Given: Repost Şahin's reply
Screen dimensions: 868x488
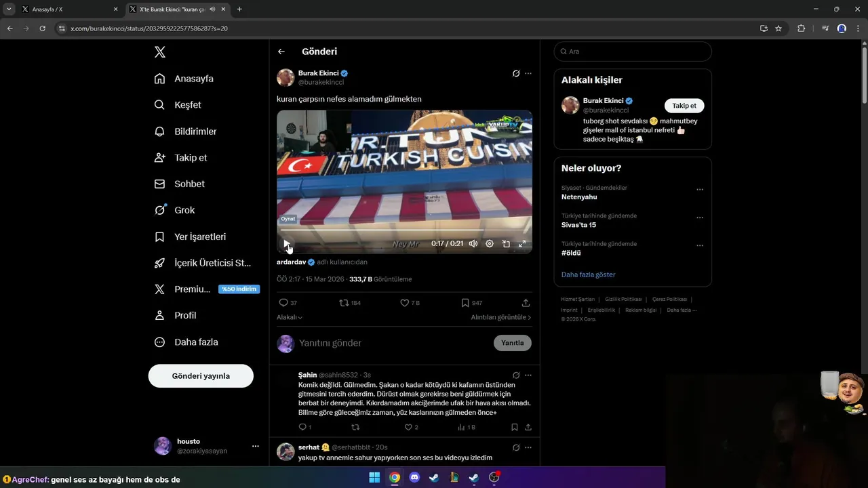Looking at the screenshot, I should point(355,427).
